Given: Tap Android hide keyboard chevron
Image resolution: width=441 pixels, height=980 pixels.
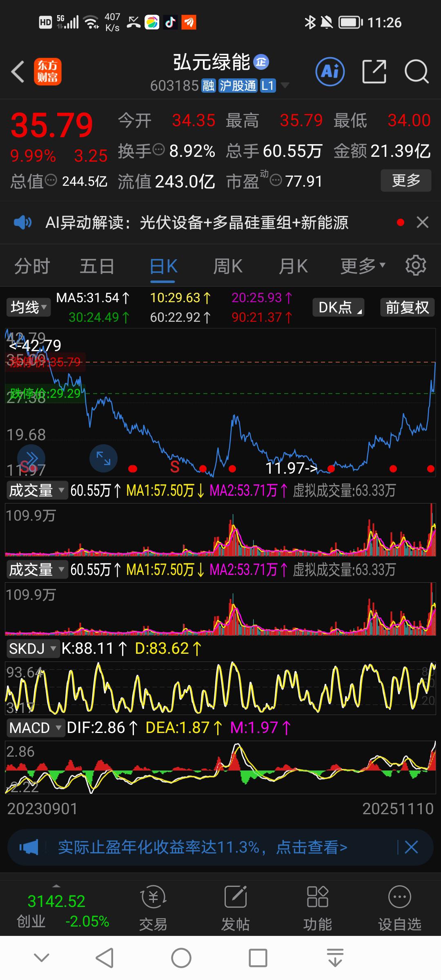Looking at the screenshot, I should (42, 958).
